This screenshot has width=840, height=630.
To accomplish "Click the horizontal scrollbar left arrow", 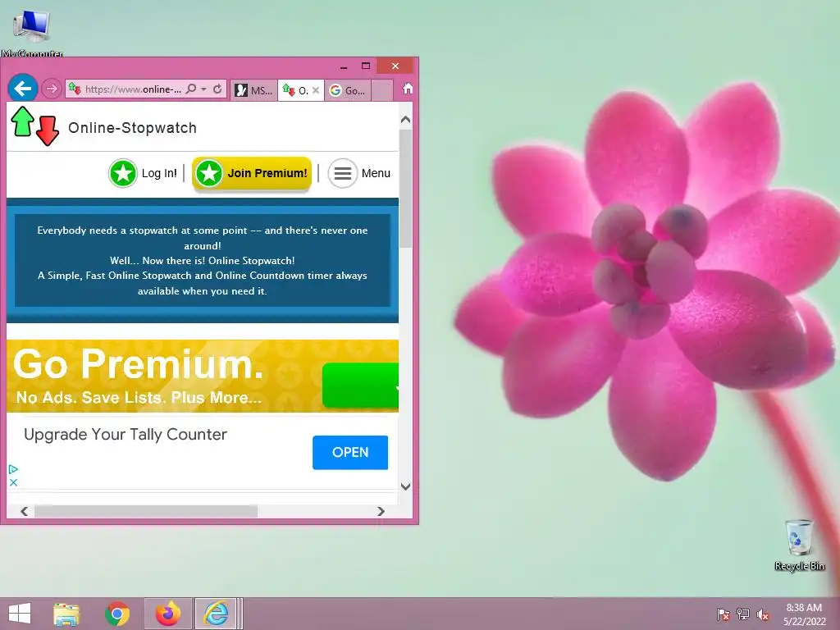I will point(24,511).
